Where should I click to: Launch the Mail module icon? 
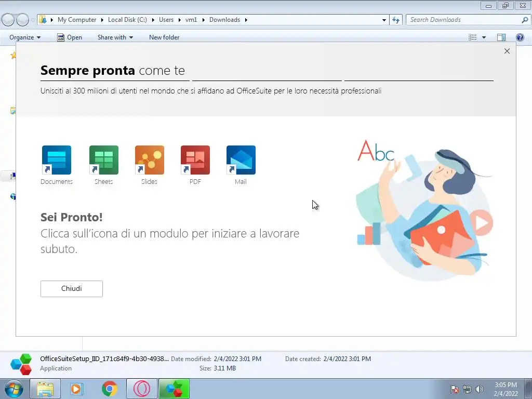pos(241,160)
